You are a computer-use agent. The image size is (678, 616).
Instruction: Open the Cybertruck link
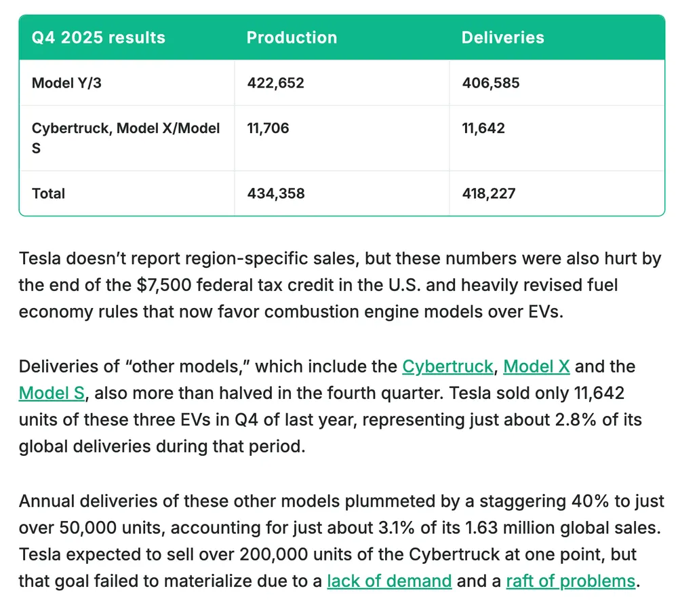click(x=447, y=367)
